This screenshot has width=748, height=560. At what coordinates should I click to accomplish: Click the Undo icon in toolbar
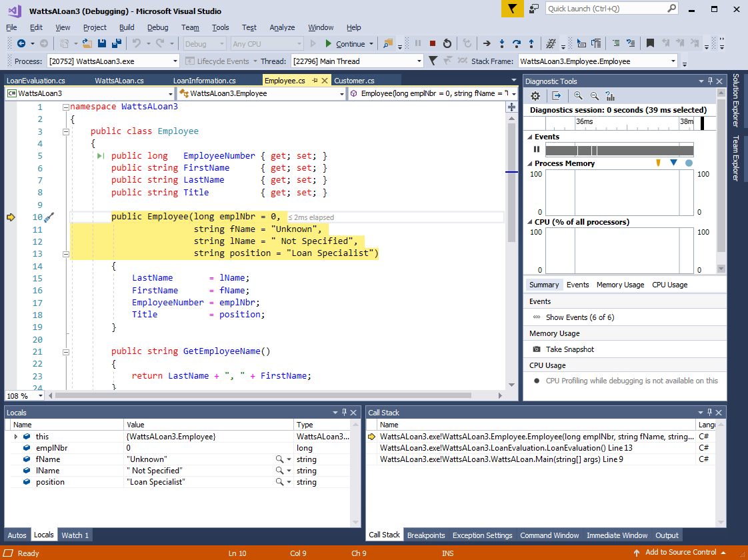[137, 43]
